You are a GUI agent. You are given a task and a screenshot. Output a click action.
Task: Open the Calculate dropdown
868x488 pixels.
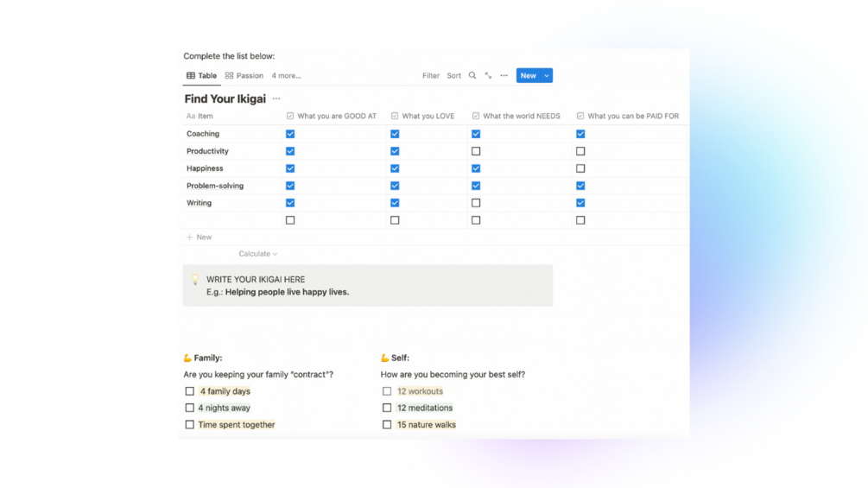tap(258, 254)
